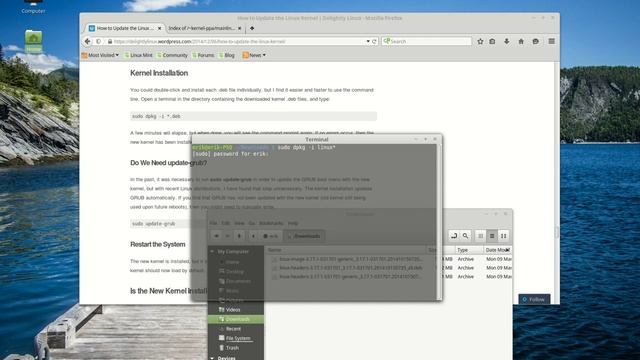Open Recent in file manager sidebar

[233, 329]
